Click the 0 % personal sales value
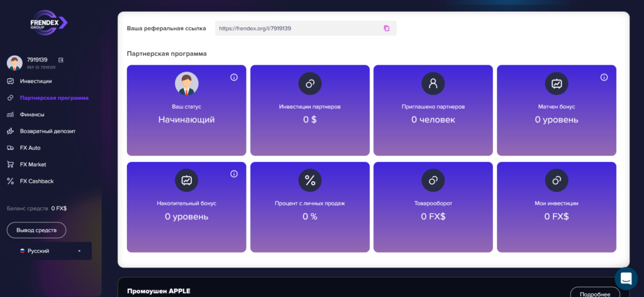 click(310, 217)
